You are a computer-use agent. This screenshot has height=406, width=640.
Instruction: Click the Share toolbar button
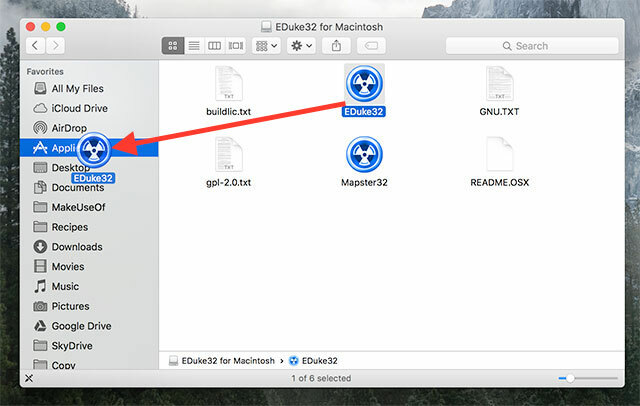click(x=336, y=46)
